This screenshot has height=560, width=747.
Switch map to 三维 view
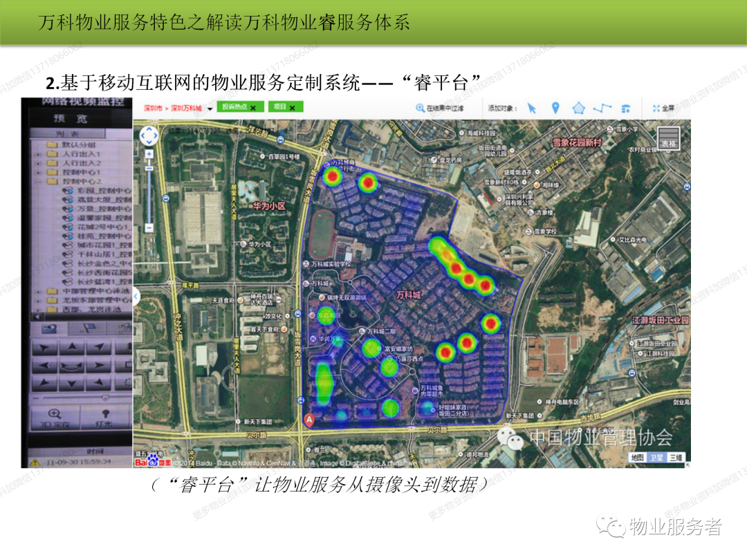click(676, 457)
